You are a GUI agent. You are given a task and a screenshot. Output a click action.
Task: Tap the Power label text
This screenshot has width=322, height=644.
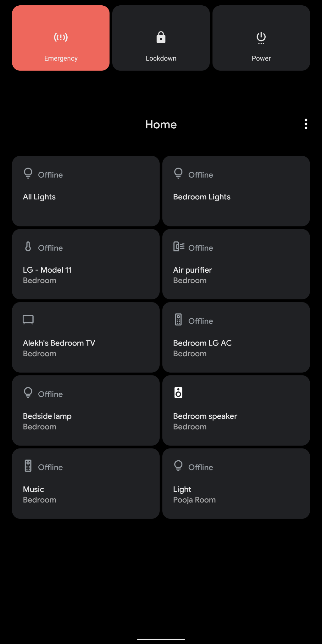(x=261, y=58)
